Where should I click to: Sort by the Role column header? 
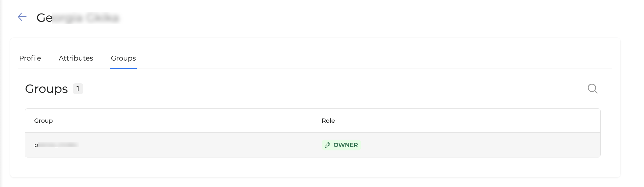coord(328,121)
